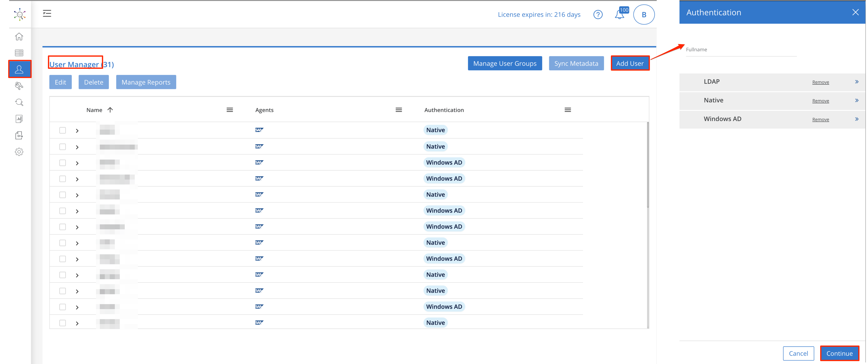Select checkbox for third user row
The height and width of the screenshot is (364, 868).
coord(63,162)
